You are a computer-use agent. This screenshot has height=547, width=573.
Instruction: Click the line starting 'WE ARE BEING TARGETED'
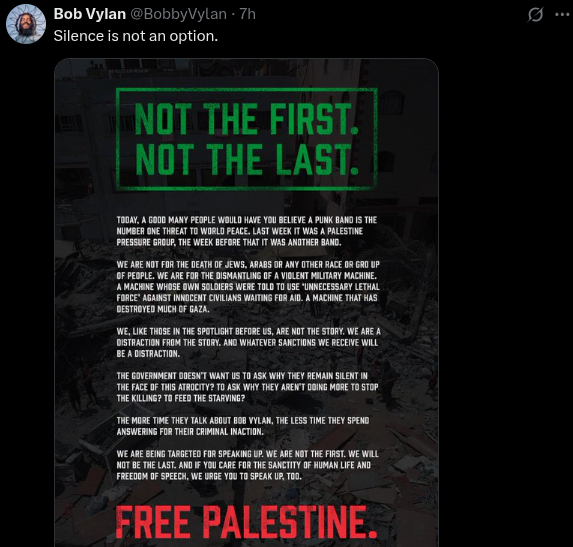pos(247,454)
